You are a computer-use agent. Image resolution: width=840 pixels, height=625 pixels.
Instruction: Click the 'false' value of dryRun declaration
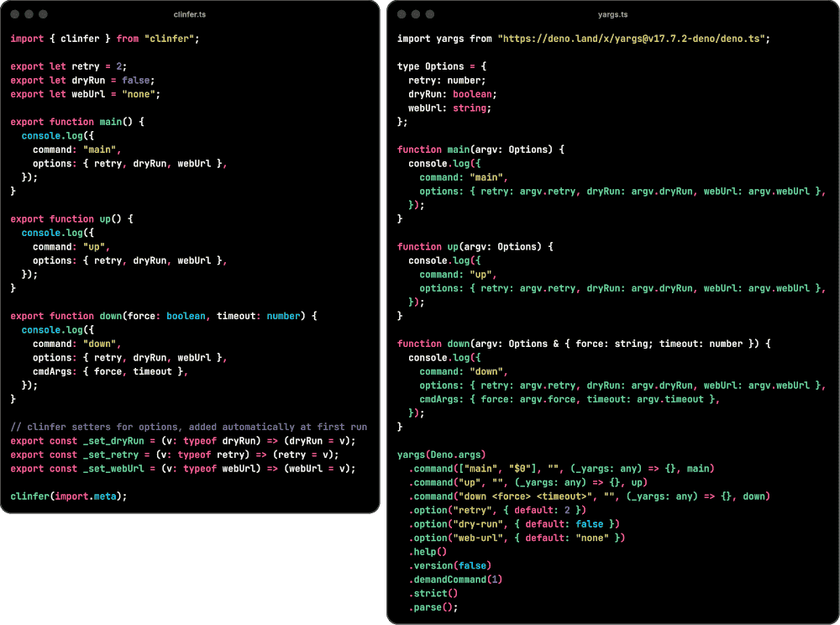135,81
